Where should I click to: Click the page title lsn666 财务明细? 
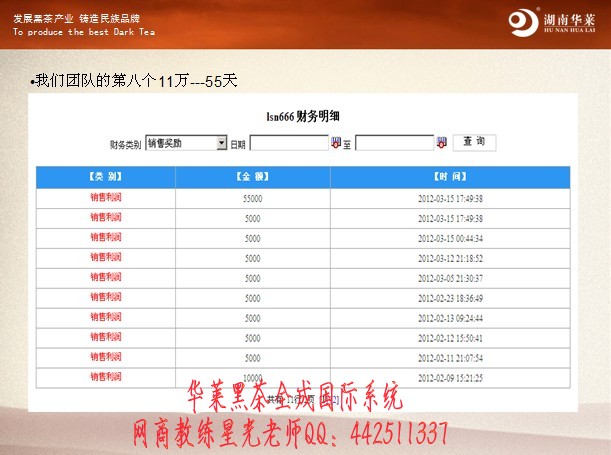coord(303,116)
